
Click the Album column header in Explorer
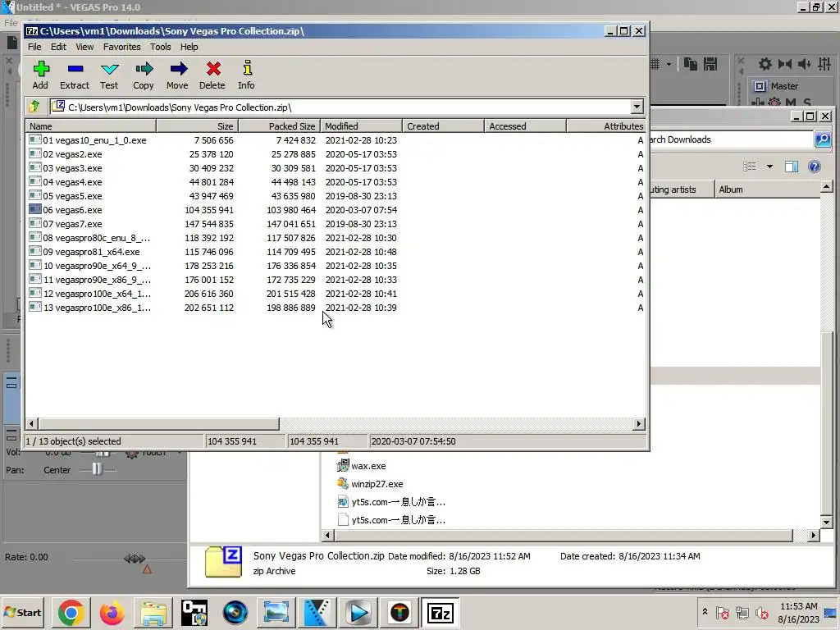tap(767, 189)
